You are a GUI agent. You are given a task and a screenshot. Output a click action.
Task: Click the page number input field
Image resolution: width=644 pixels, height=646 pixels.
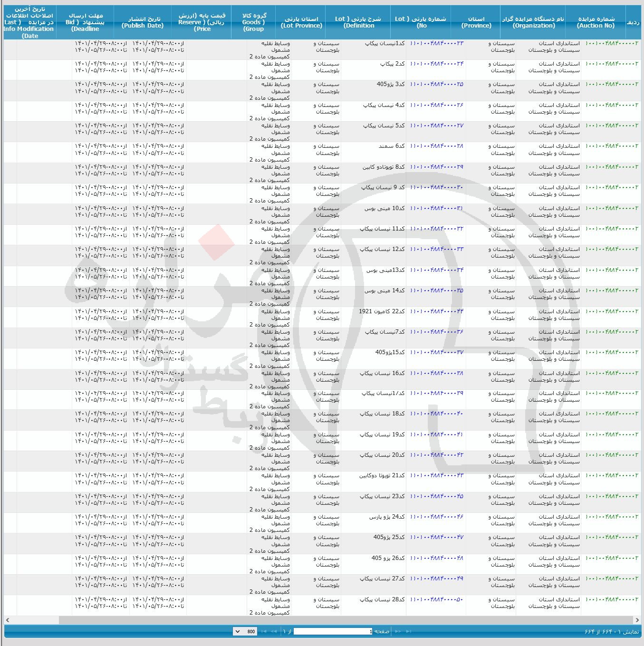point(333,631)
